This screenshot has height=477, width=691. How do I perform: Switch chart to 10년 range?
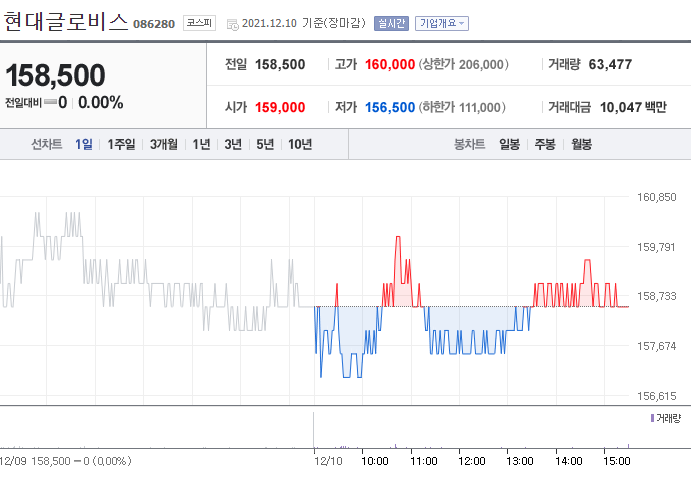point(300,144)
